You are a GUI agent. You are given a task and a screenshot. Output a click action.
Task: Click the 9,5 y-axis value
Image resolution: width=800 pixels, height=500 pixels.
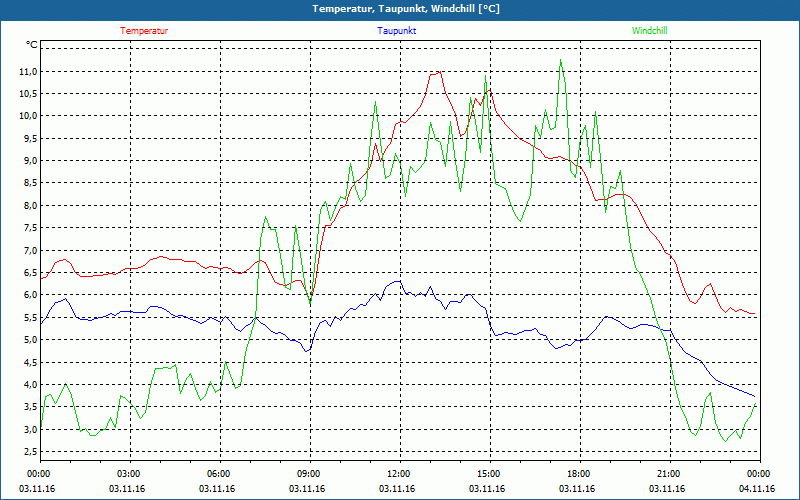[29, 138]
